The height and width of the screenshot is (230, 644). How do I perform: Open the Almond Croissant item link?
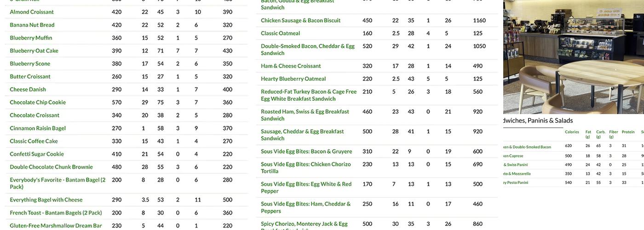[32, 12]
